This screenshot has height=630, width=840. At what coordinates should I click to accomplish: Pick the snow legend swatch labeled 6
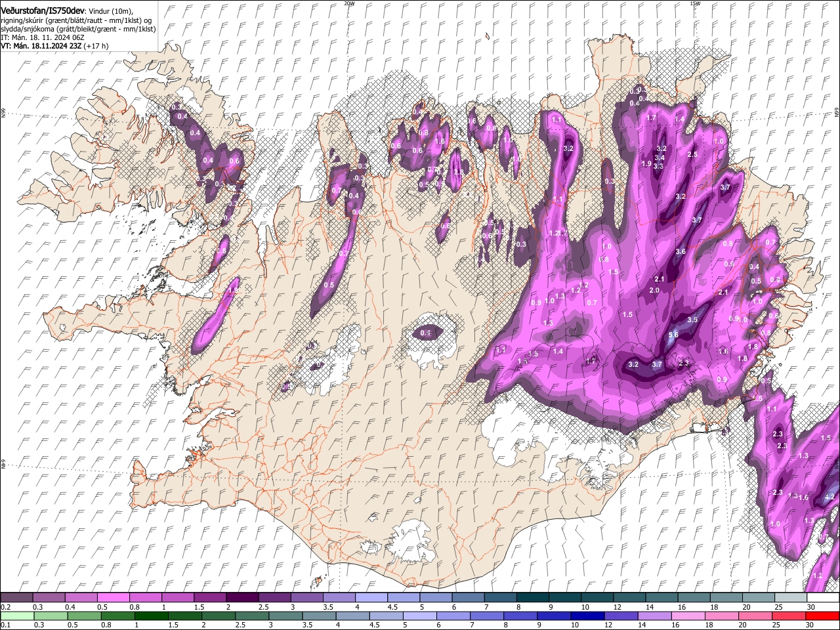coord(467,598)
